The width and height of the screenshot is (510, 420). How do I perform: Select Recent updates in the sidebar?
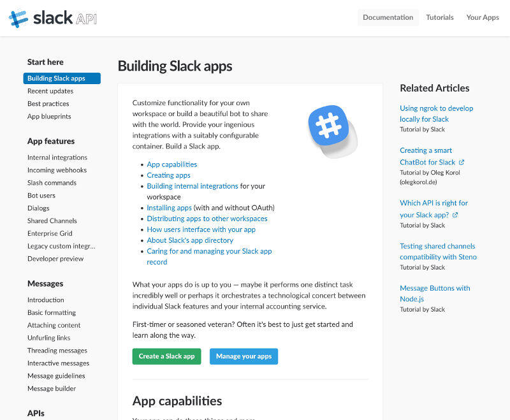click(50, 91)
